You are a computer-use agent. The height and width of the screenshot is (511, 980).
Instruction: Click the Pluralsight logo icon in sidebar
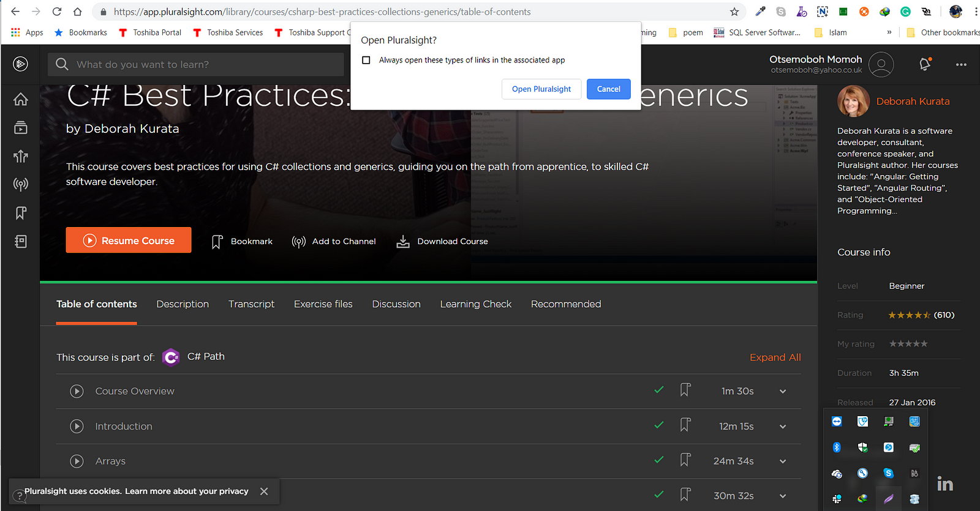(x=20, y=64)
